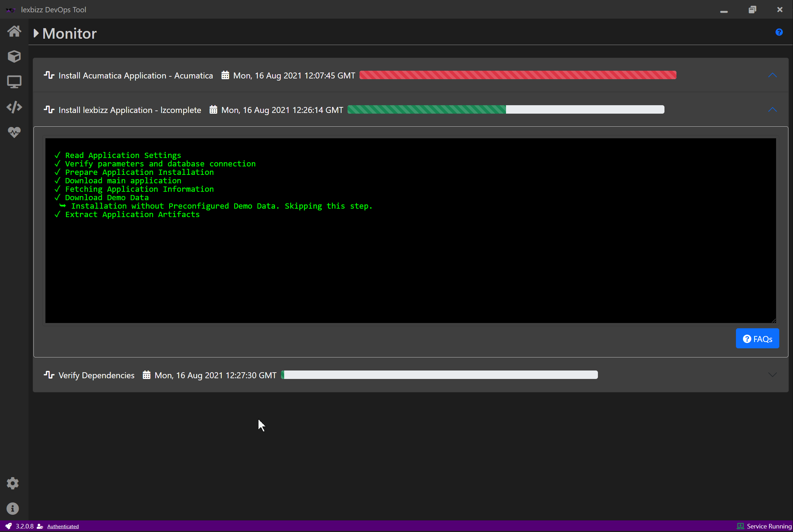The height and width of the screenshot is (532, 793).
Task: Collapse the Install Acumatica Application row
Action: 772,75
